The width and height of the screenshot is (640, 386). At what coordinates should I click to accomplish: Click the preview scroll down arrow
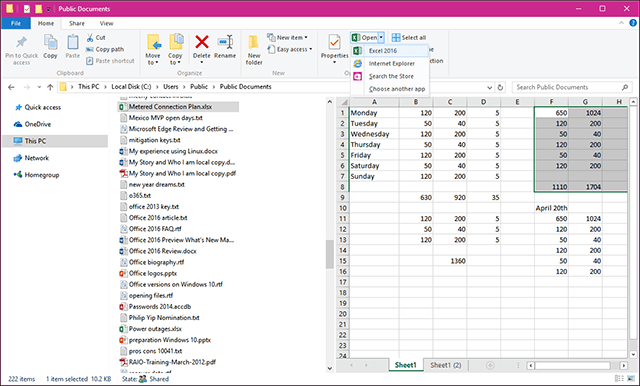(x=633, y=355)
